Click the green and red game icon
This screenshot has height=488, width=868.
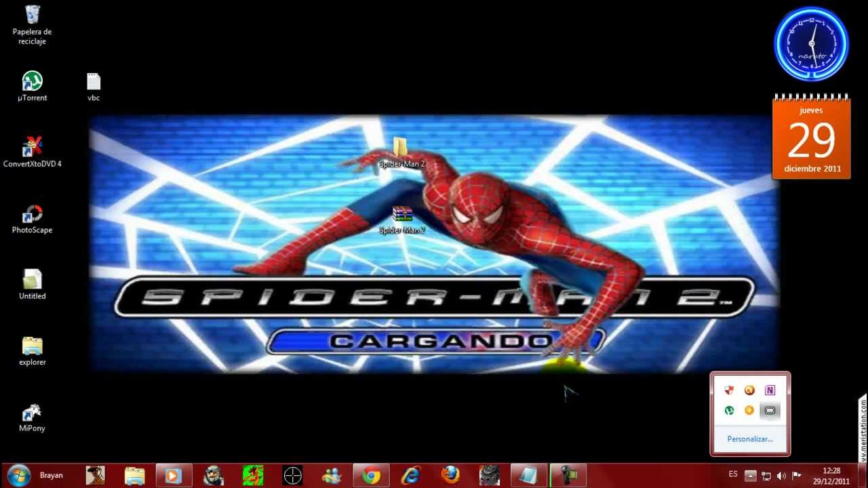click(253, 475)
